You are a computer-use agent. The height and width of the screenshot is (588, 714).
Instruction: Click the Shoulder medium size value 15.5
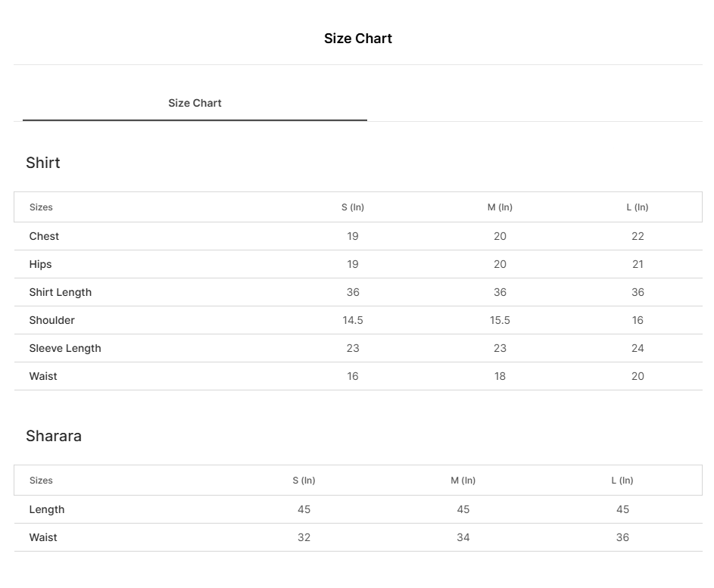pyautogui.click(x=500, y=320)
